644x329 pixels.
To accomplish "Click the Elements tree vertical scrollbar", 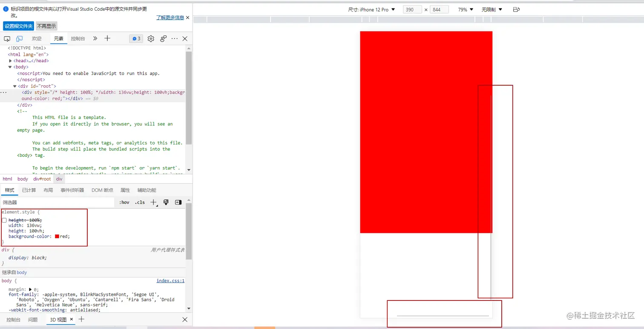I will [x=189, y=98].
